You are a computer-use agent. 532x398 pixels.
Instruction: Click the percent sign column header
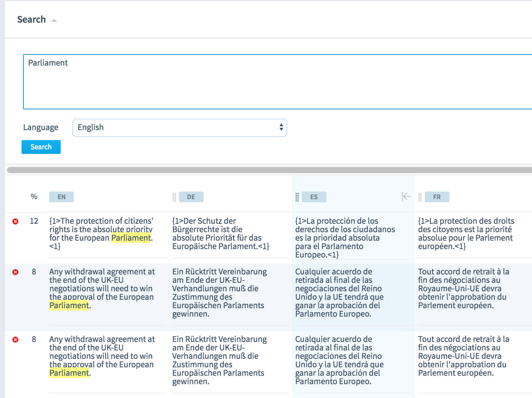(x=34, y=197)
